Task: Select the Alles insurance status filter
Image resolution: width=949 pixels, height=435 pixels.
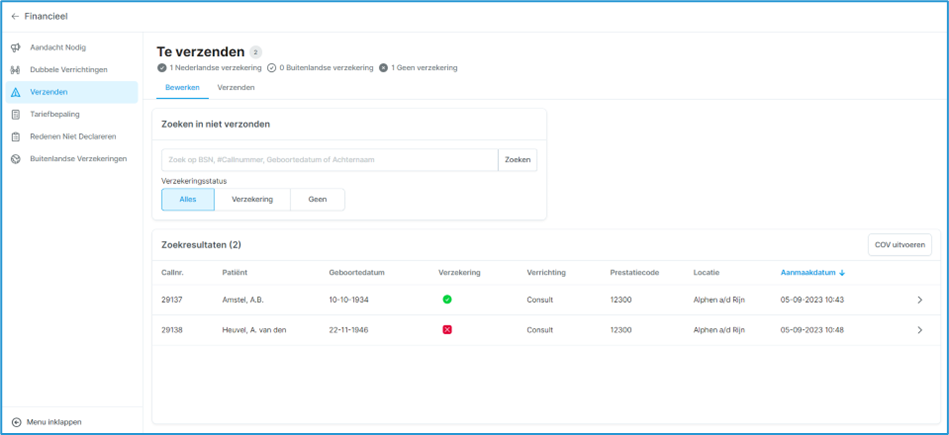Action: pos(188,199)
